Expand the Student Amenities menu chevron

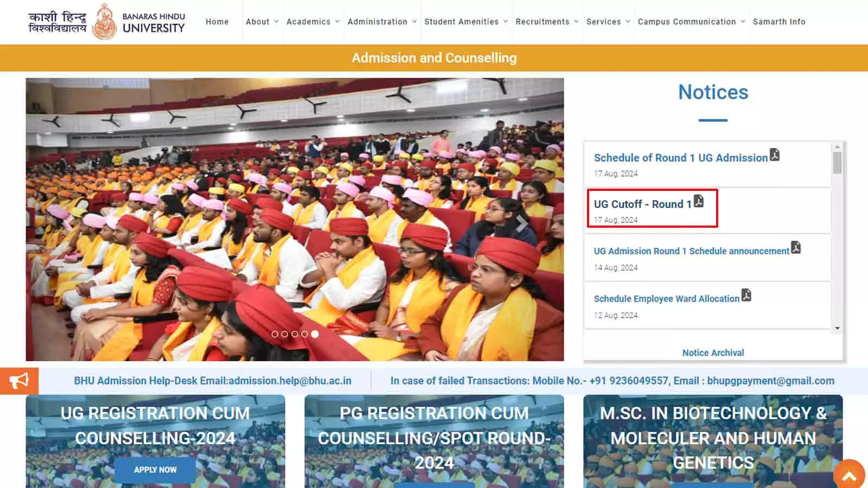tap(506, 22)
